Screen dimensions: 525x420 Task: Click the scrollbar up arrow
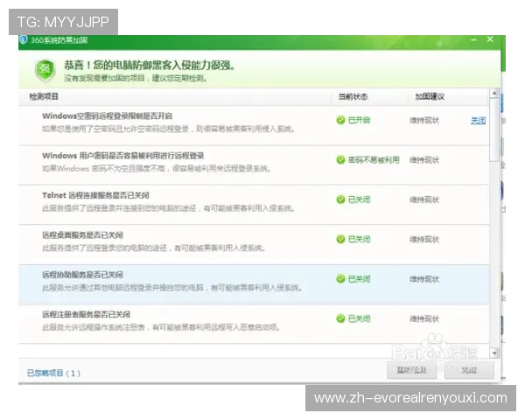494,93
